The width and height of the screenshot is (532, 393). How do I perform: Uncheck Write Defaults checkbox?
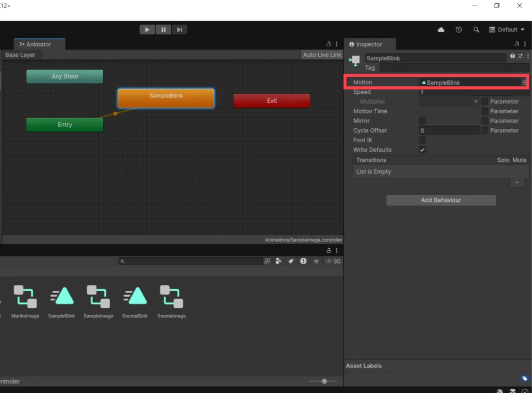(x=422, y=150)
